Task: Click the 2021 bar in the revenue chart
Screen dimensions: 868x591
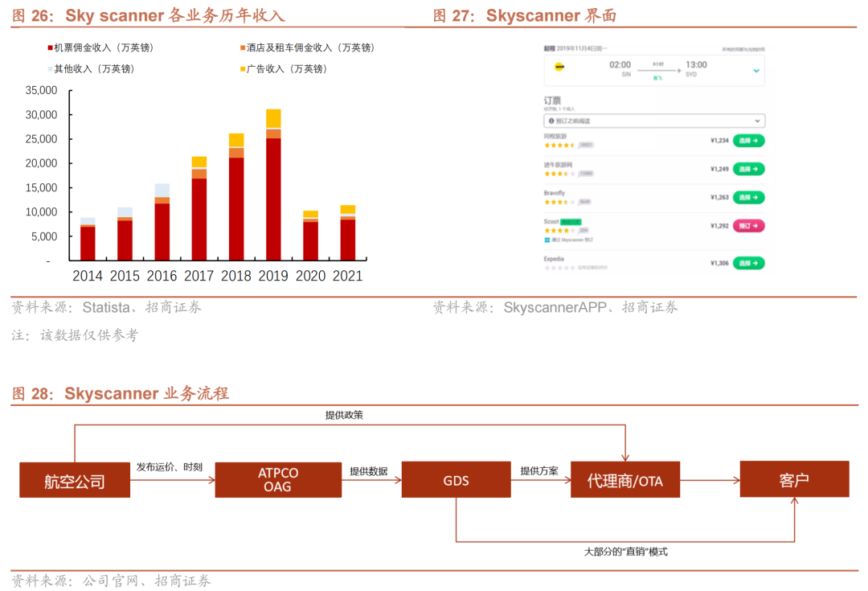Action: coord(348,232)
